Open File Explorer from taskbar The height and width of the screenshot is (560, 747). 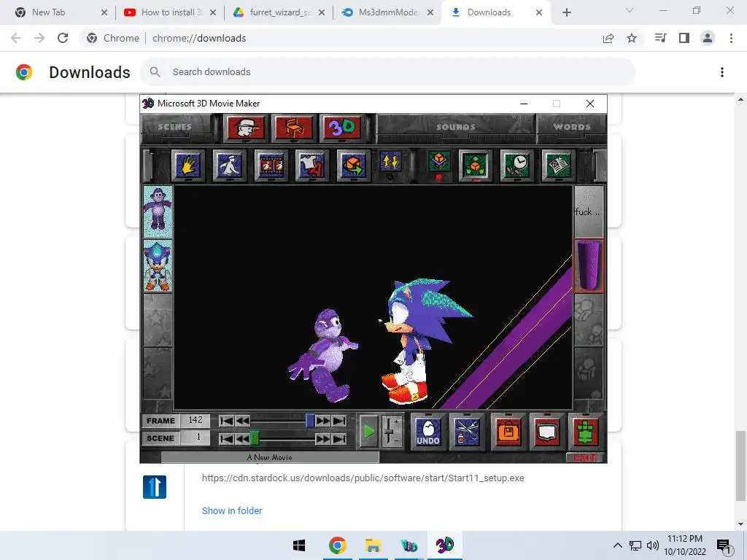pos(373,545)
